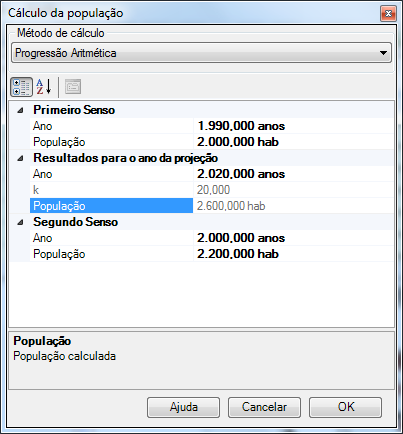Collapse the Segundo Senso group

pyautogui.click(x=21, y=222)
